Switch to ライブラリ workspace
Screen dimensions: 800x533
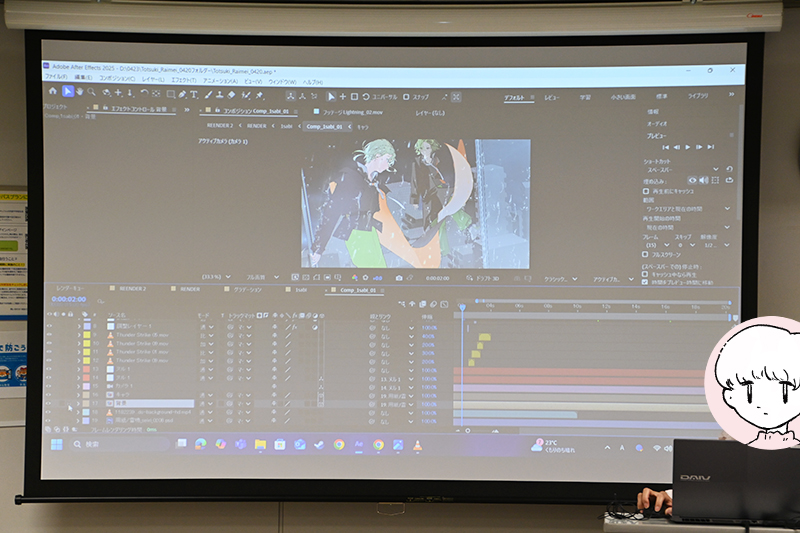pos(697,96)
